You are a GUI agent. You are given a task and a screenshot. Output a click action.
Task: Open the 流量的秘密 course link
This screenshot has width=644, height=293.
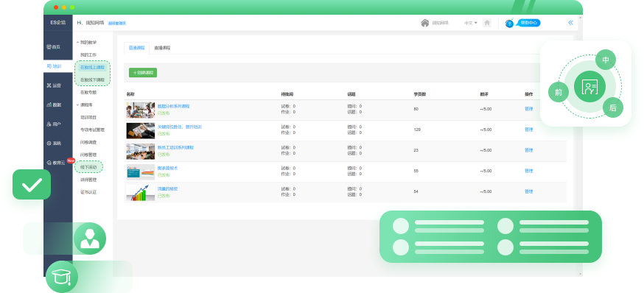point(167,188)
